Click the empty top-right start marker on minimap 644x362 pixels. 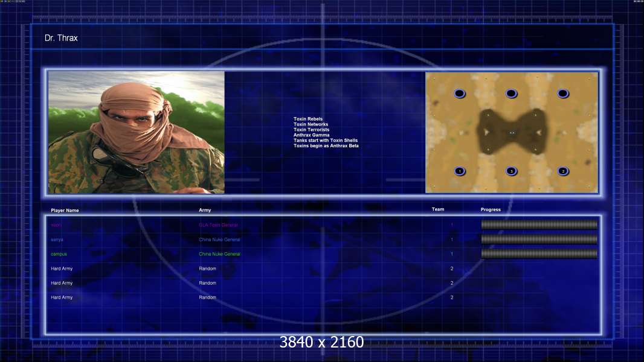coord(563,94)
